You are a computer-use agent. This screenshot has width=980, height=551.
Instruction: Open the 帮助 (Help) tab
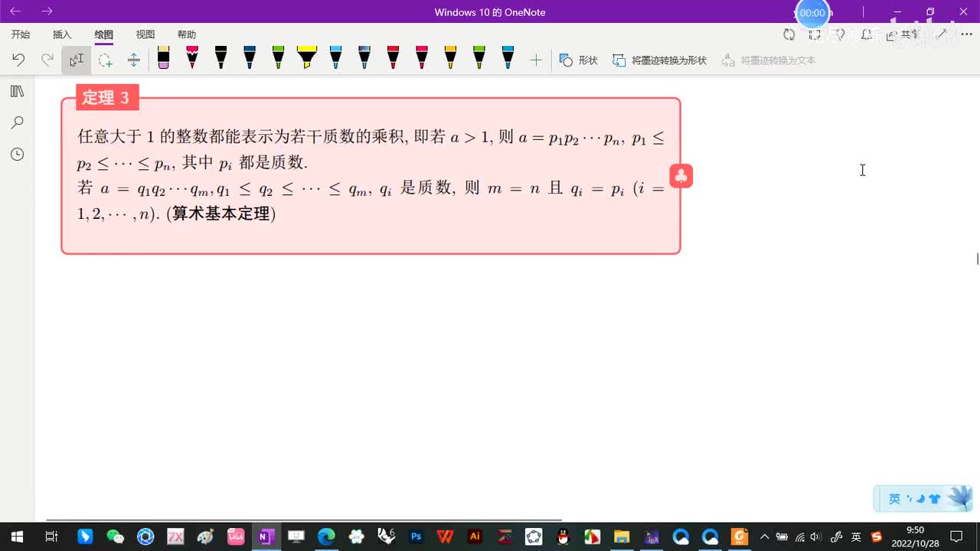point(186,34)
